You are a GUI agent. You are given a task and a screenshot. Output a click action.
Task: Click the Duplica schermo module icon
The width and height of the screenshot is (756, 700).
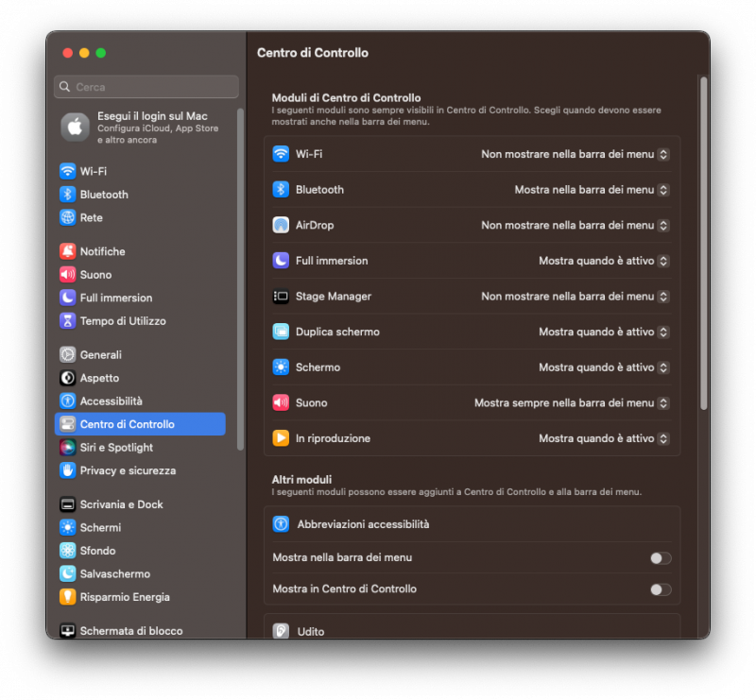tap(281, 332)
